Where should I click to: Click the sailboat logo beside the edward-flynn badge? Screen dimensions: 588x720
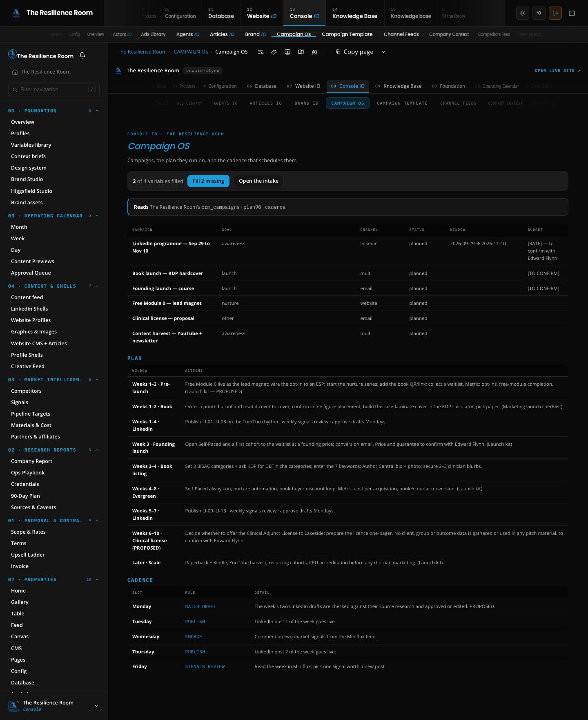coord(118,71)
